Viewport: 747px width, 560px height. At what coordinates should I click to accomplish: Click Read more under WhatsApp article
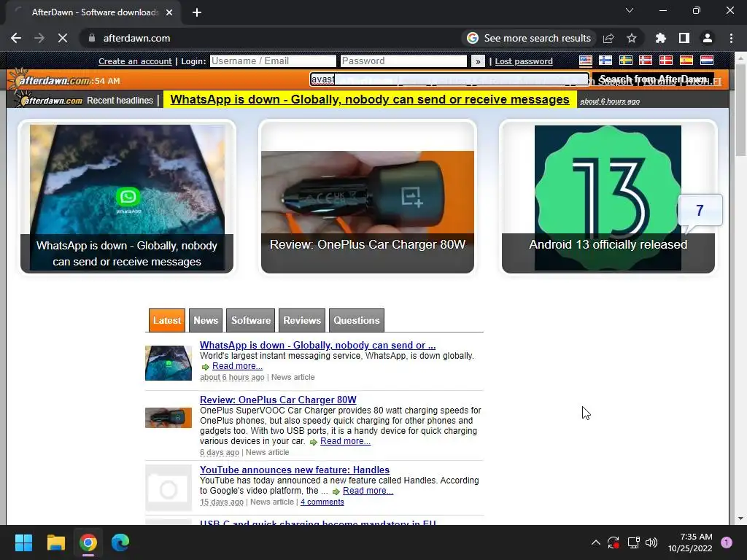237,366
